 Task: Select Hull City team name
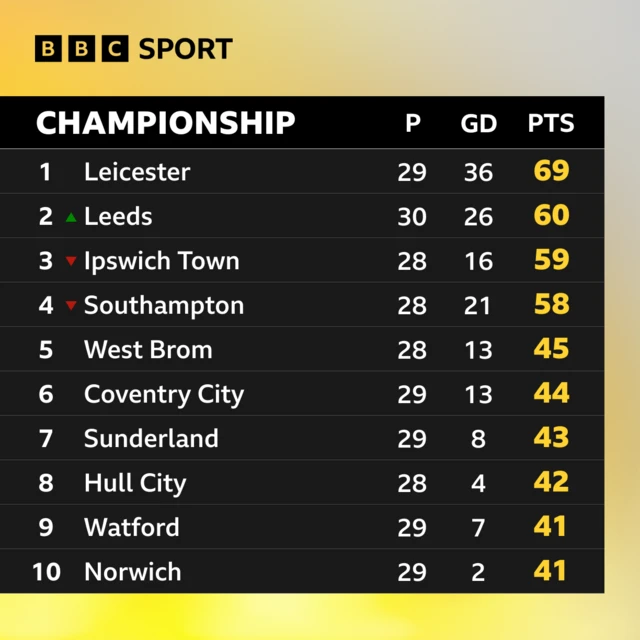point(135,484)
